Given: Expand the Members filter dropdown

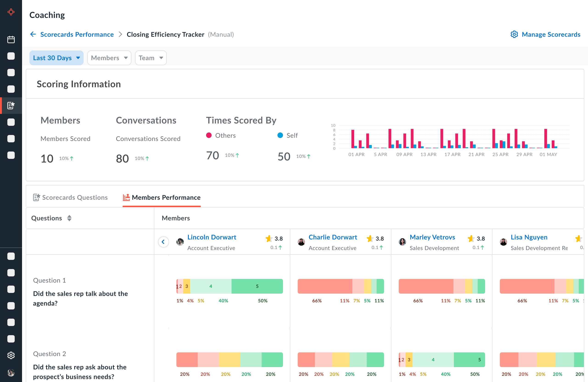Looking at the screenshot, I should pos(109,58).
